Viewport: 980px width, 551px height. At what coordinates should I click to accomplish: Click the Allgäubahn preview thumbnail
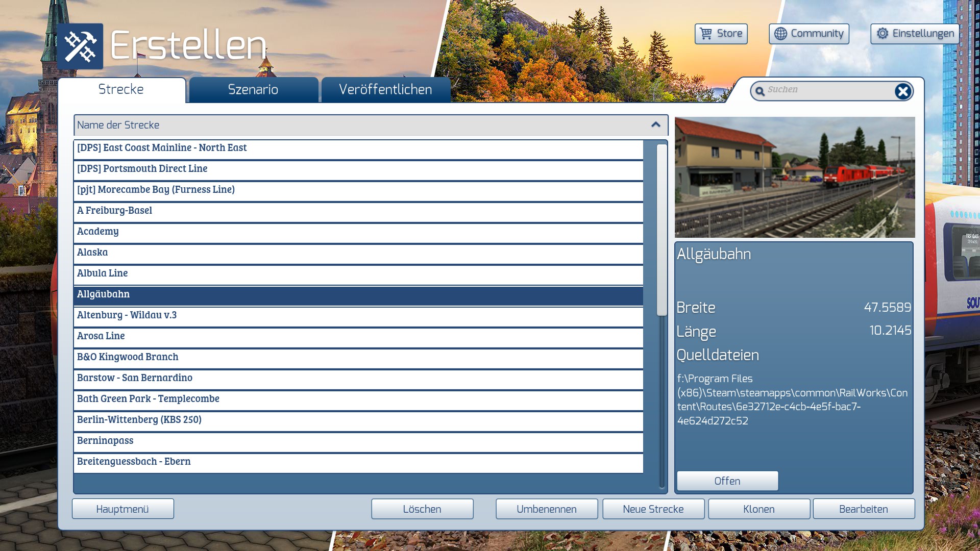point(795,177)
